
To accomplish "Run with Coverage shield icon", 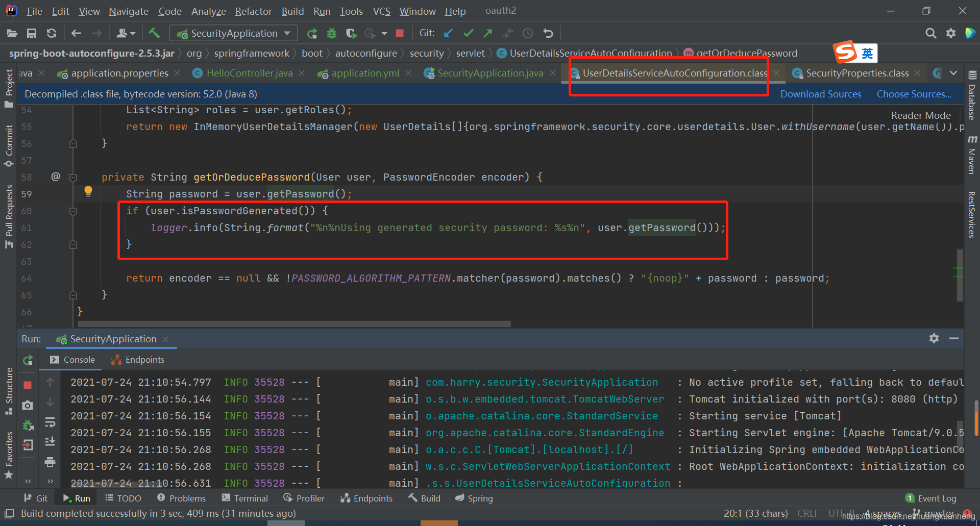I will click(351, 33).
